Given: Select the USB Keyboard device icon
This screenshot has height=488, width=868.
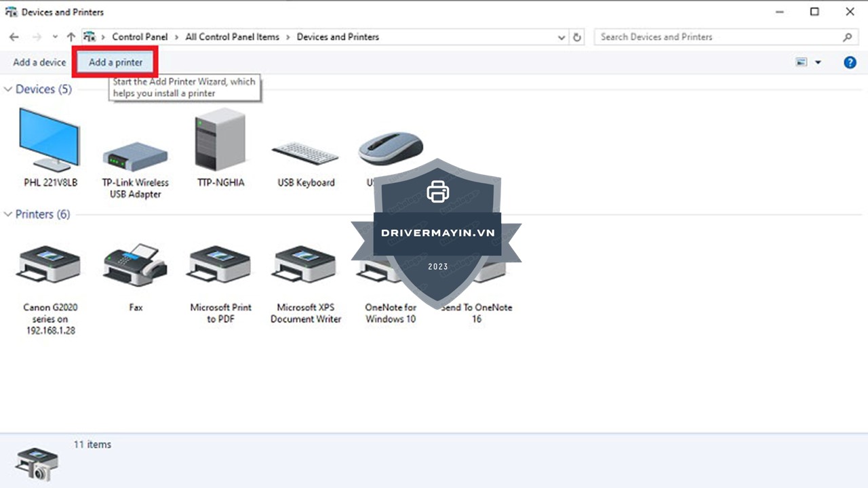Looking at the screenshot, I should [x=305, y=154].
